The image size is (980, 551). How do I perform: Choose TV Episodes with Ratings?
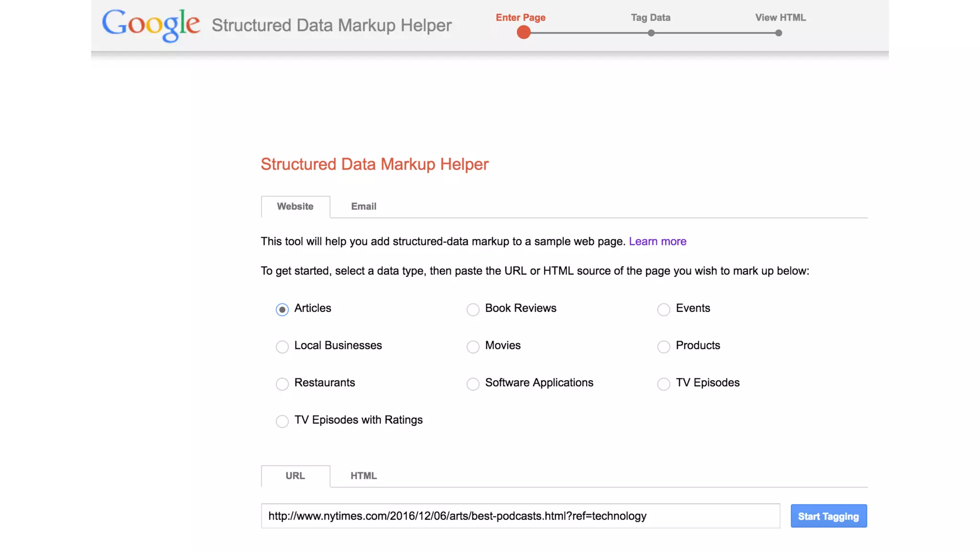(x=282, y=421)
